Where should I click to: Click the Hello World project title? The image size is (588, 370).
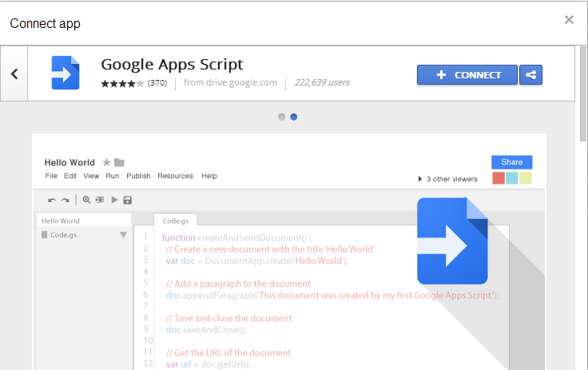point(70,162)
